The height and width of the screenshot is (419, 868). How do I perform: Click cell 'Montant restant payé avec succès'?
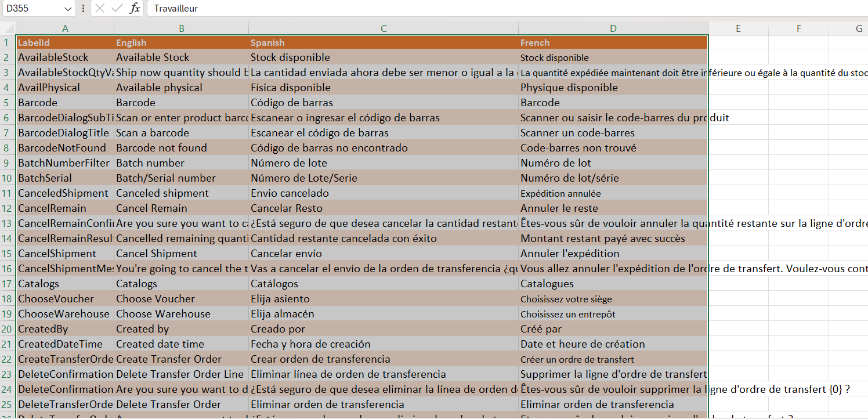pyautogui.click(x=613, y=239)
